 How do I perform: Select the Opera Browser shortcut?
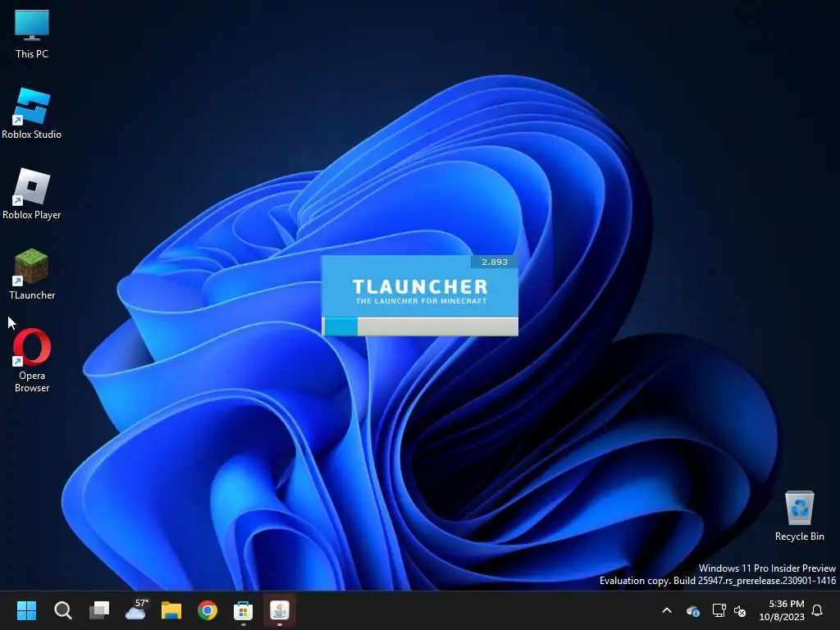(32, 360)
